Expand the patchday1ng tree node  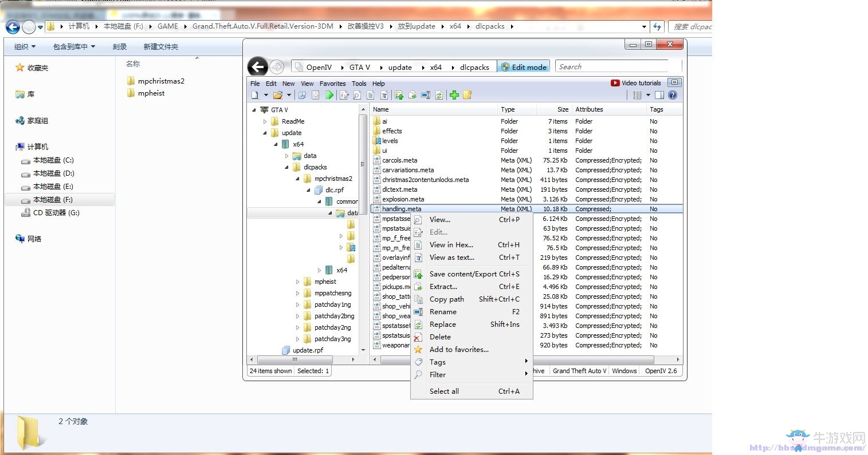[x=297, y=304]
